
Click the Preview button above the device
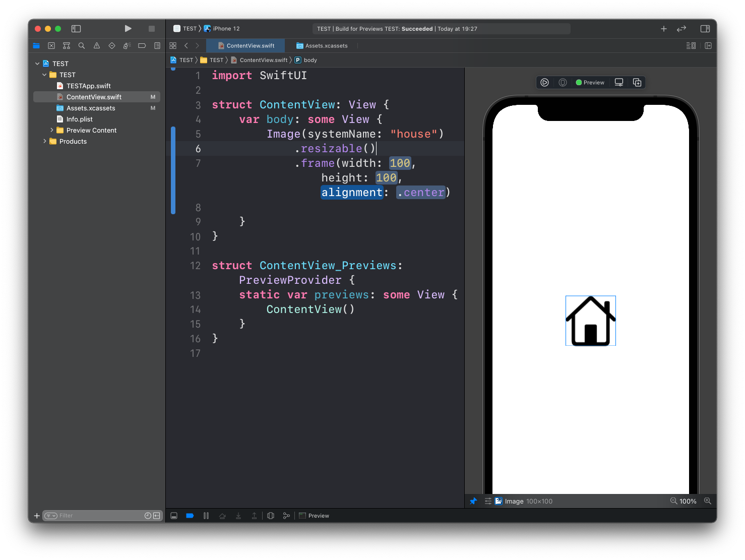tap(590, 82)
